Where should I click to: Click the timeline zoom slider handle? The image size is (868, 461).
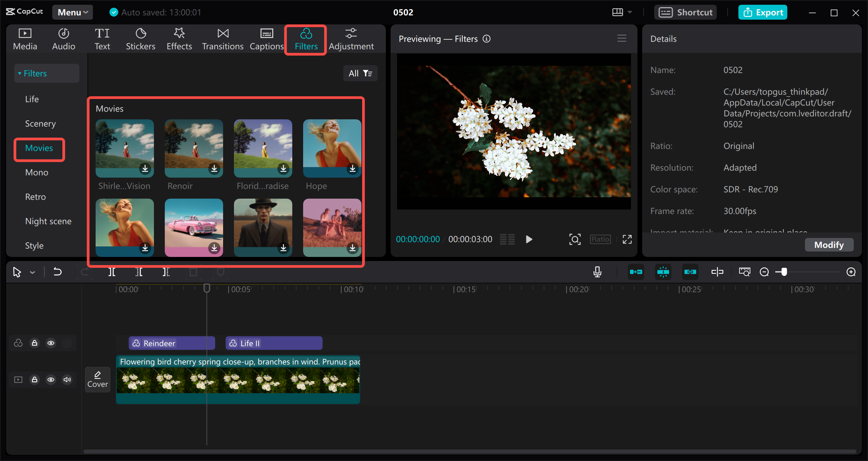point(784,272)
